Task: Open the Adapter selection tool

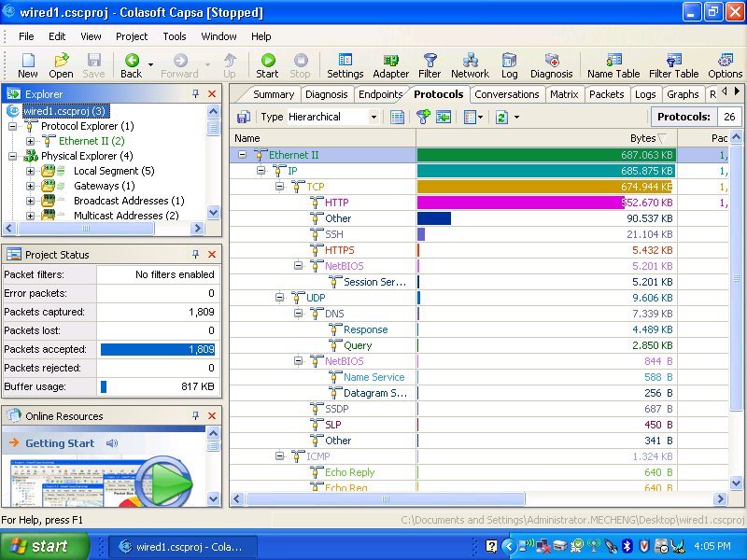Action: 390,65
